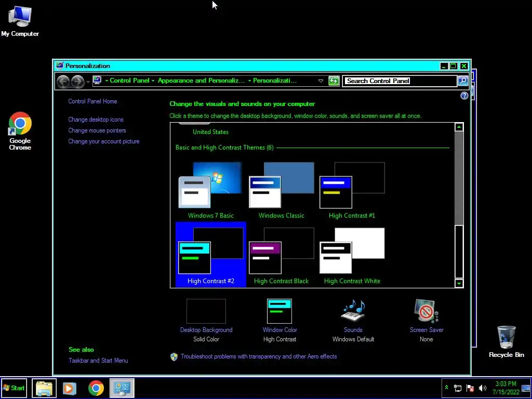Open the recent pages dropdown beside Forward
The width and height of the screenshot is (532, 399).
click(88, 82)
